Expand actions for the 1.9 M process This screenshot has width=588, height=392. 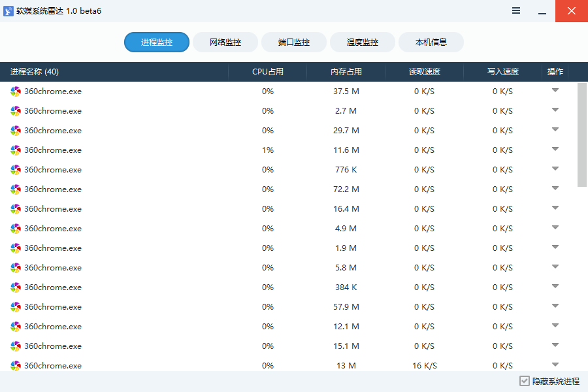click(555, 247)
